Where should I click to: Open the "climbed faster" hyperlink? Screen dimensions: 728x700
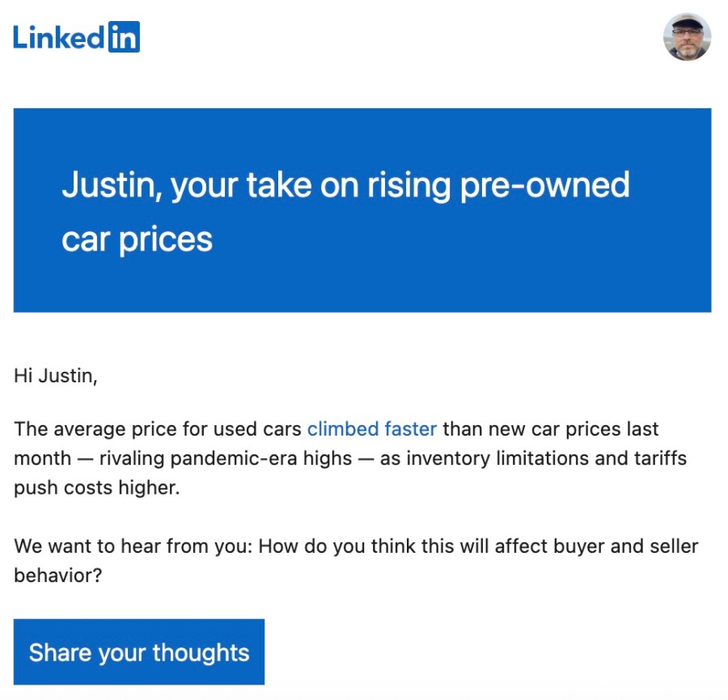[372, 428]
